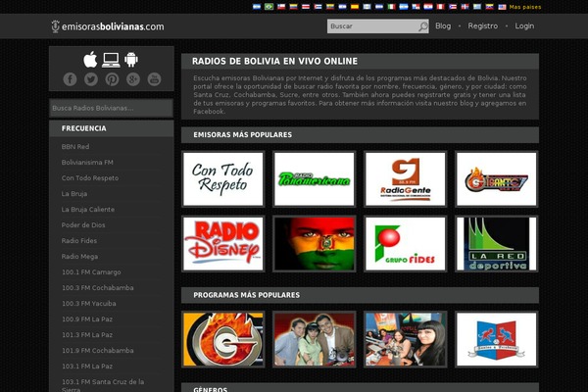Viewport: 588px width, 392px height.
Task: Open the Radio Panamericana thumbnail
Action: tap(315, 179)
